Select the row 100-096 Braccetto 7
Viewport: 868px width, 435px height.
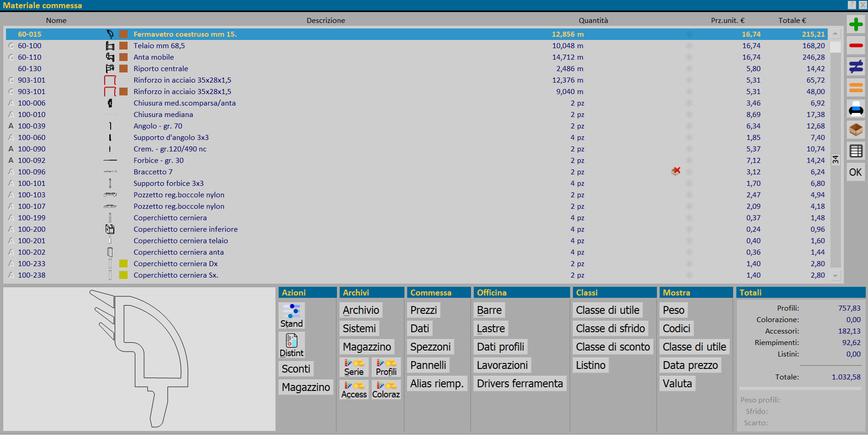point(153,172)
